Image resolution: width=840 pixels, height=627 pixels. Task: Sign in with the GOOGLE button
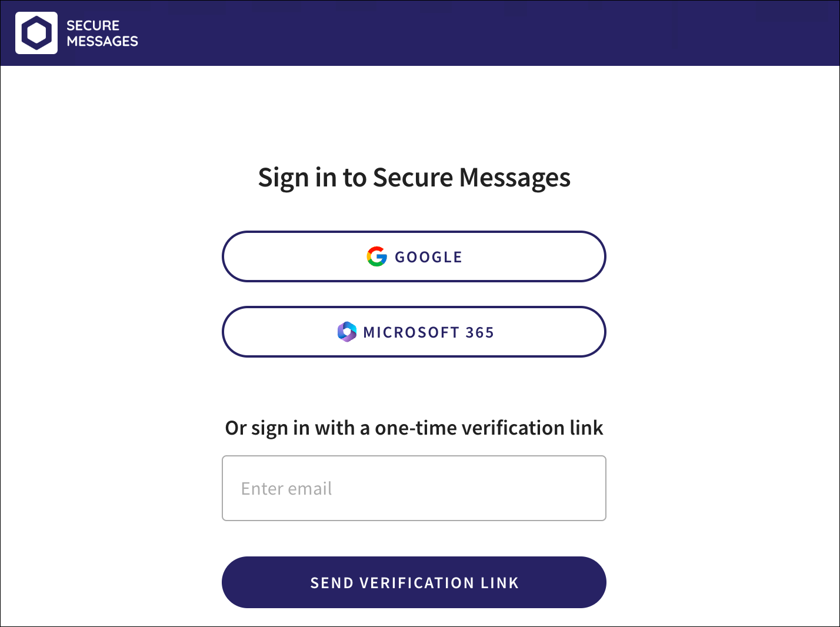click(x=414, y=256)
